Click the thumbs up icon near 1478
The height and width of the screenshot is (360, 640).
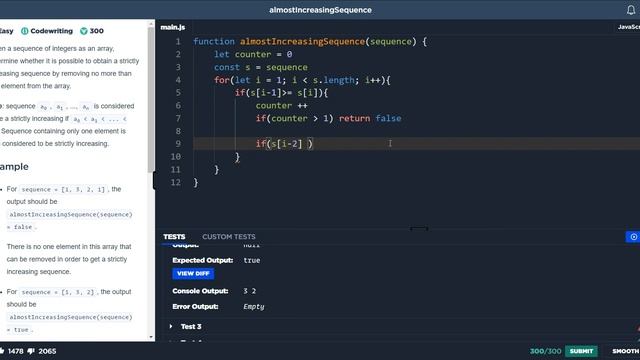pos(2,351)
